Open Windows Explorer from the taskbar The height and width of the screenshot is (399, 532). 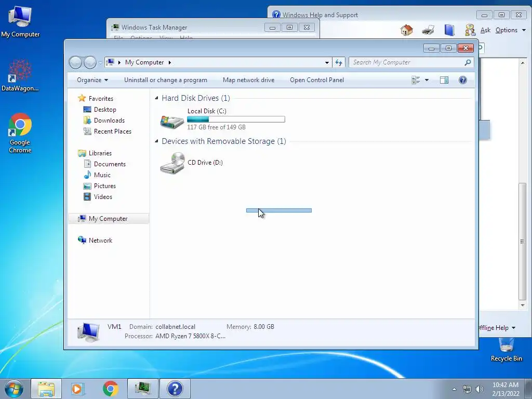coord(46,389)
